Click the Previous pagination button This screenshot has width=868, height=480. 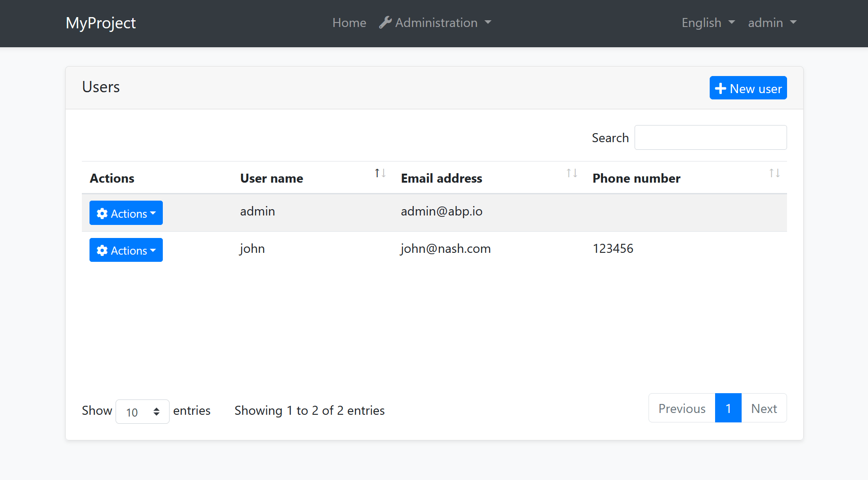pyautogui.click(x=681, y=408)
